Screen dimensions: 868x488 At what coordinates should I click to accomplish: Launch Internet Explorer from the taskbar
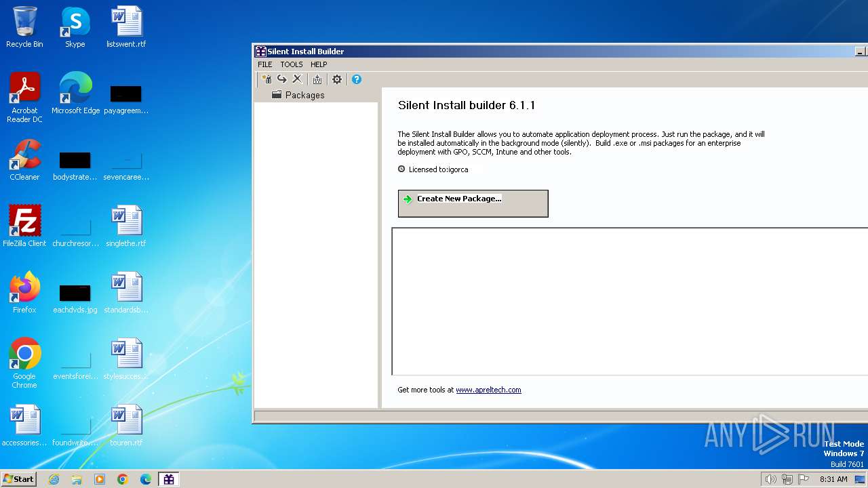point(54,479)
